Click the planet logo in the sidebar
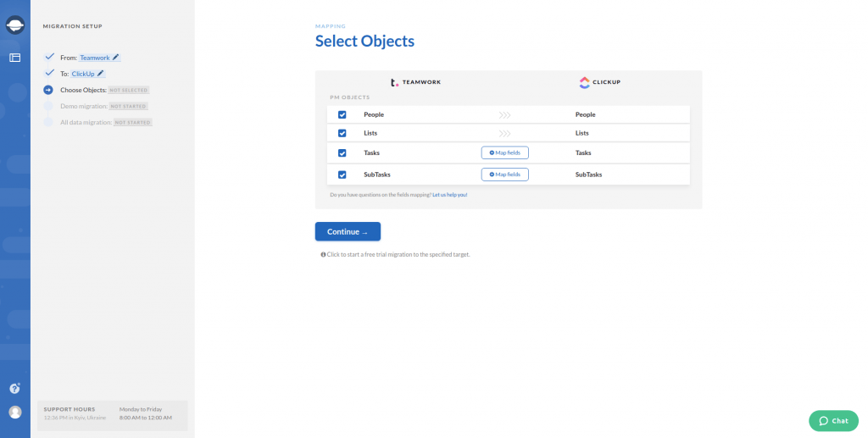Image resolution: width=868 pixels, height=438 pixels. click(x=15, y=25)
